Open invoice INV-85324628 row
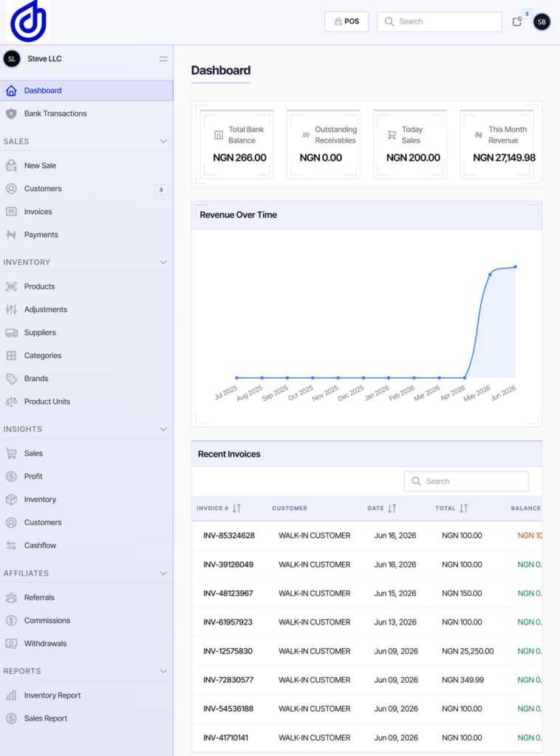The height and width of the screenshot is (756, 560). coord(366,536)
